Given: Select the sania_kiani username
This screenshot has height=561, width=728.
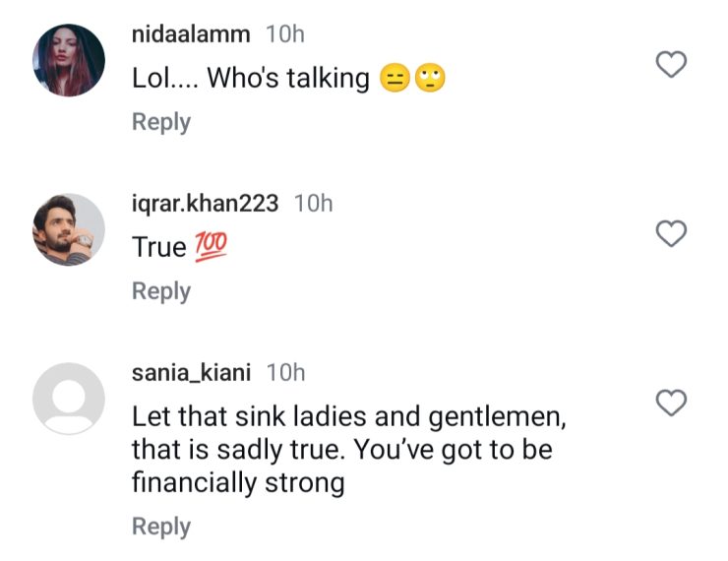Looking at the screenshot, I should point(191,372).
